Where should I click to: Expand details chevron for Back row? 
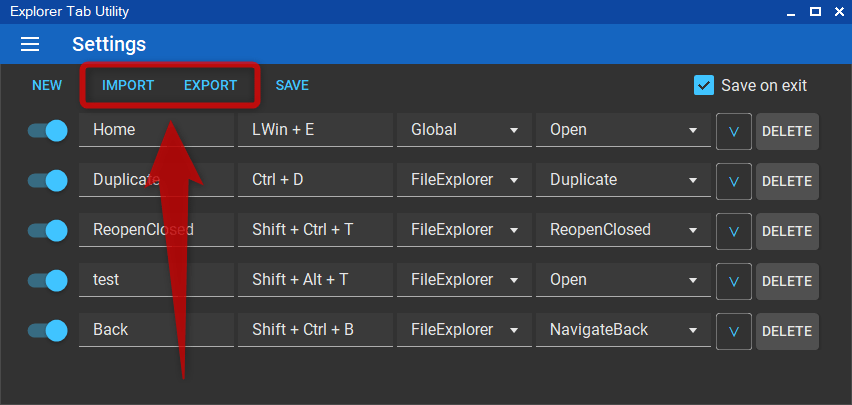[734, 331]
